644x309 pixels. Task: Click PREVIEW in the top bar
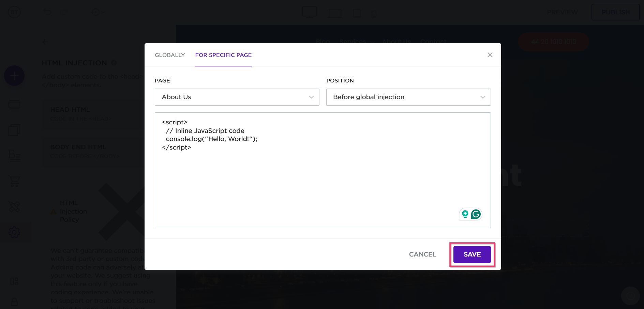point(562,12)
